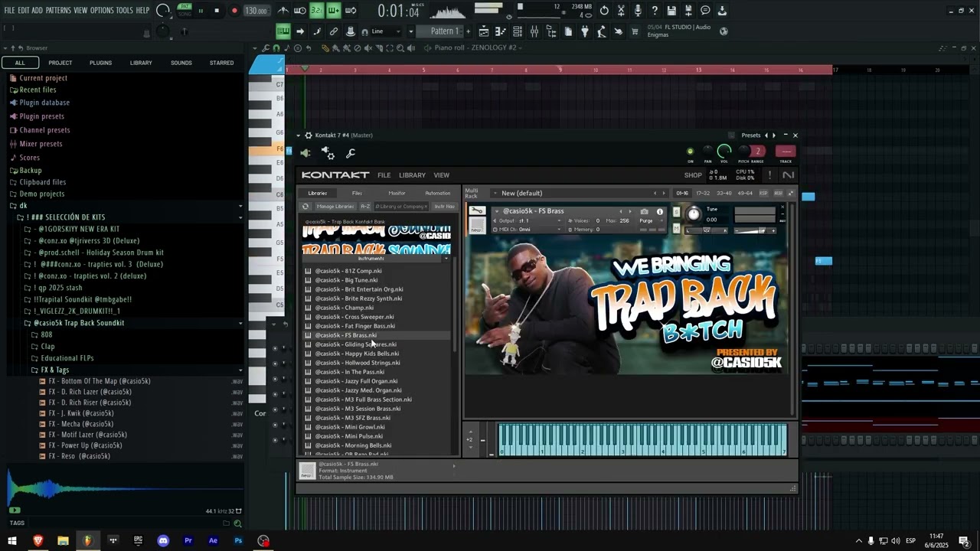Click the instrument info icon
Screen dimensions: 980x551
click(x=660, y=212)
